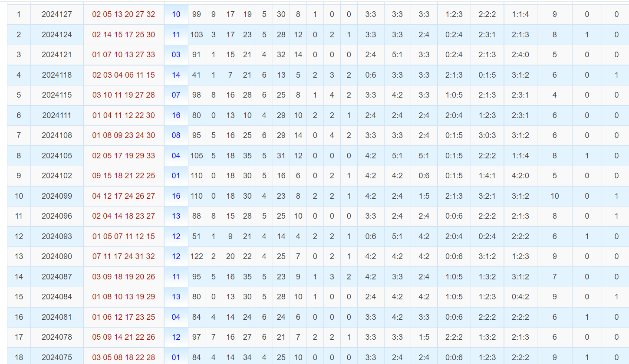Select issue number 2024096
Viewport: 629px width, 364px height.
(x=57, y=216)
